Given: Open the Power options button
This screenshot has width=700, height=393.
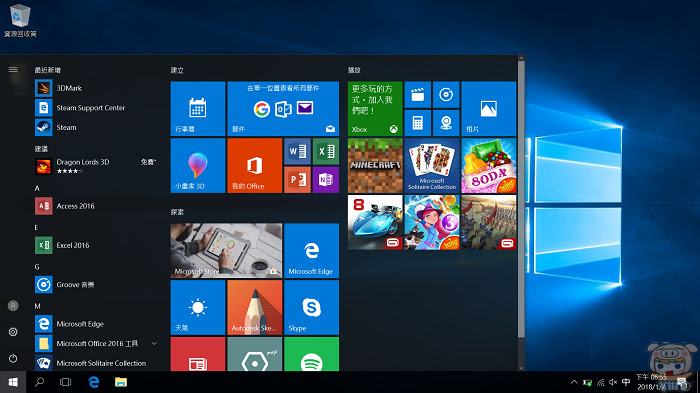Looking at the screenshot, I should 13,358.
